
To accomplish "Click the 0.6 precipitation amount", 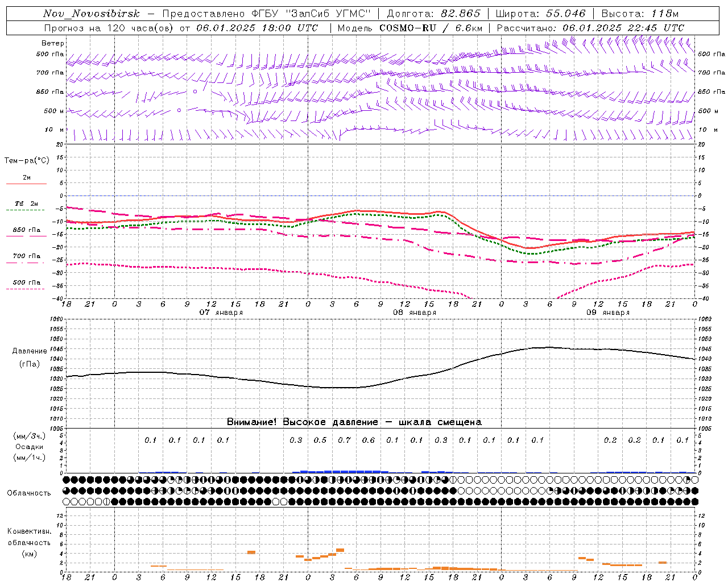I will click(x=369, y=440).
